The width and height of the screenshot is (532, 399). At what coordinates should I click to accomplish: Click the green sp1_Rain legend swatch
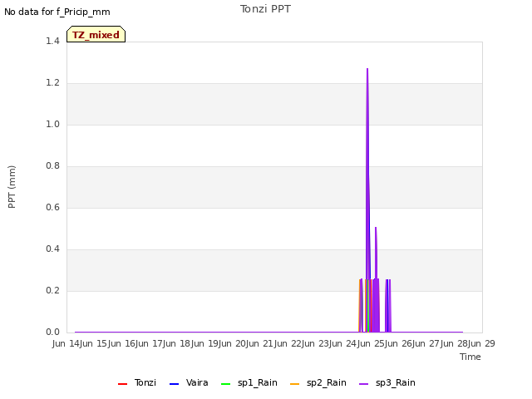pos(225,384)
